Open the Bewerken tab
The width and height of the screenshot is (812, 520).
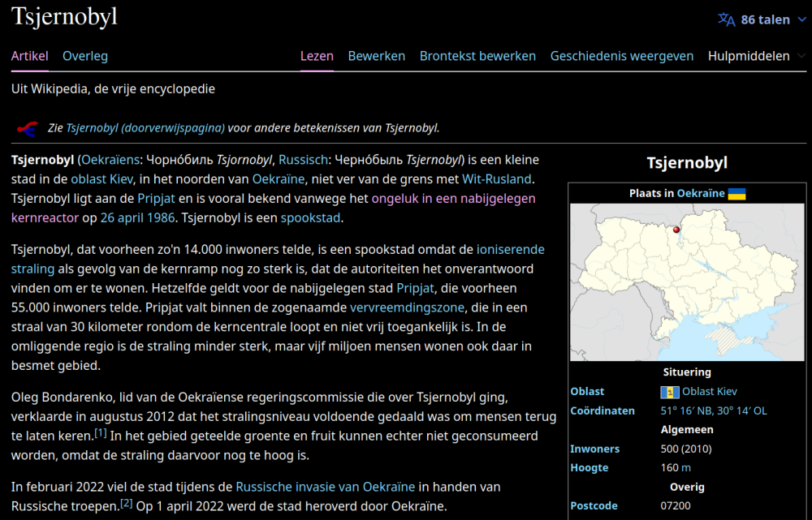(377, 56)
